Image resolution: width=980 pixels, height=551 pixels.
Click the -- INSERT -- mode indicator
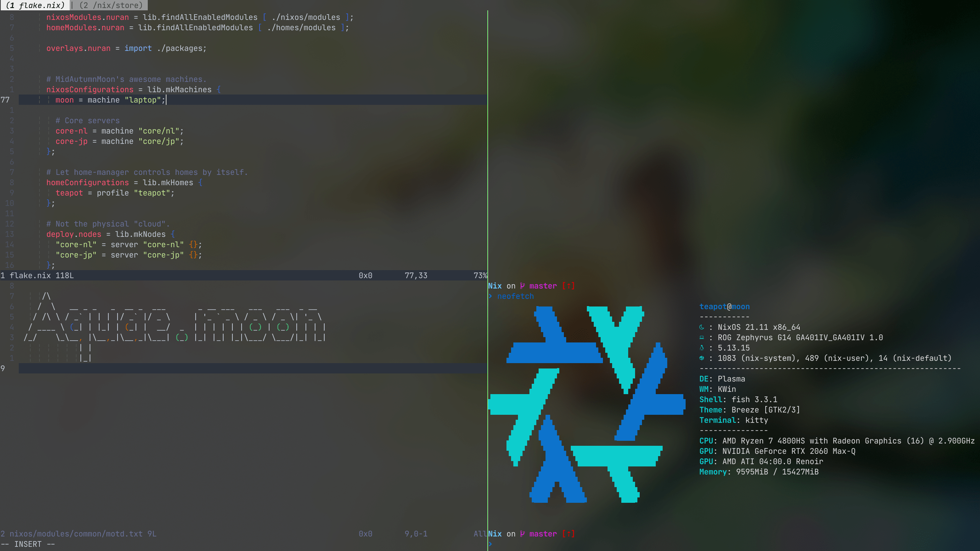pyautogui.click(x=28, y=544)
